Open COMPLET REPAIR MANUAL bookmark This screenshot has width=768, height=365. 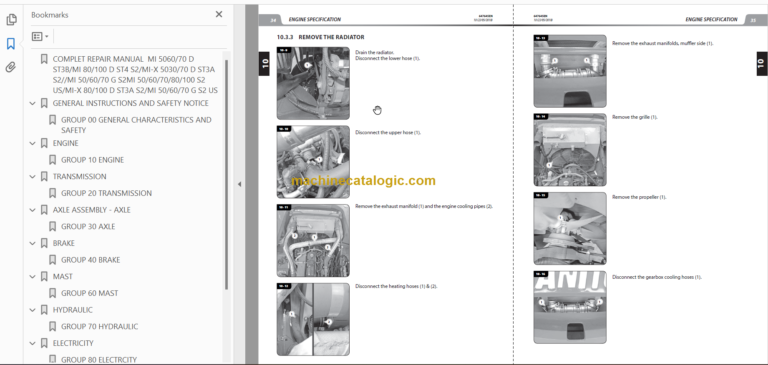tap(135, 74)
